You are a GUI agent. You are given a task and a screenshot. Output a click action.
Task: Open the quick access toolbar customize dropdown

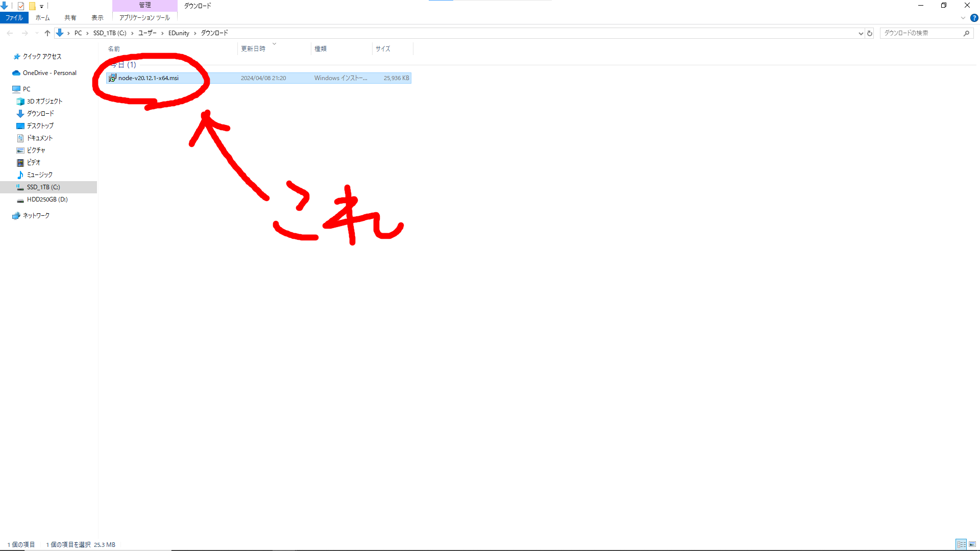click(x=41, y=6)
